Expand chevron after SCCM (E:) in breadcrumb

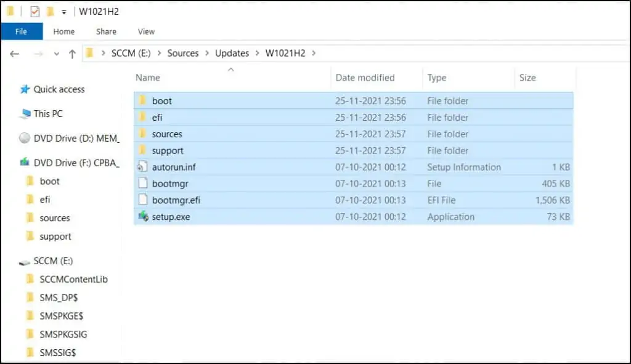pyautogui.click(x=159, y=53)
